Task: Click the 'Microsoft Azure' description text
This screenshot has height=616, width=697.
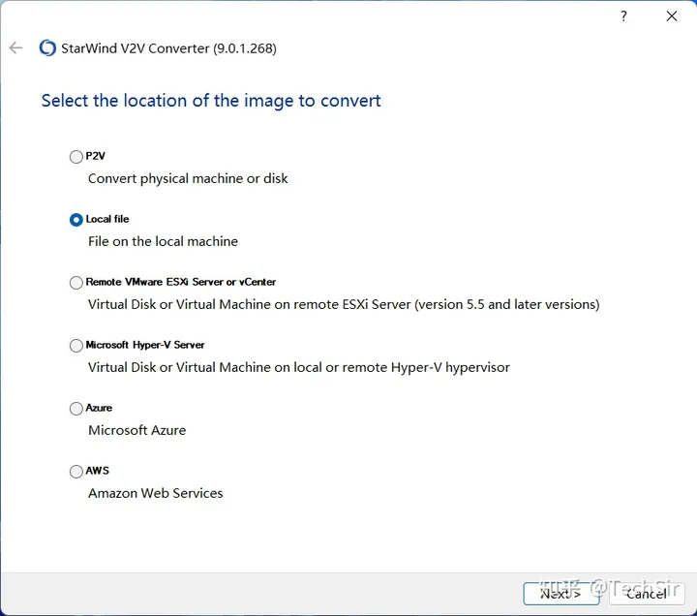Action: tap(136, 430)
